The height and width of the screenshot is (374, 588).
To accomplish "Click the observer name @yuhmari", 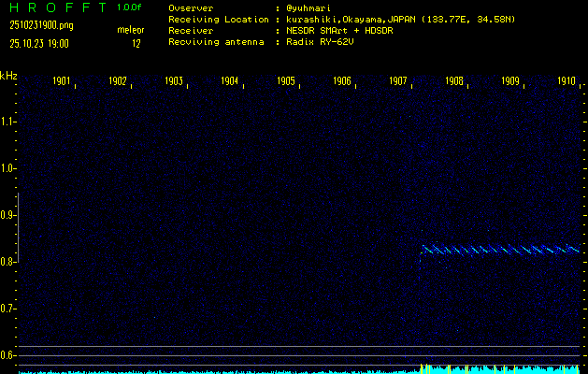I will pos(308,8).
